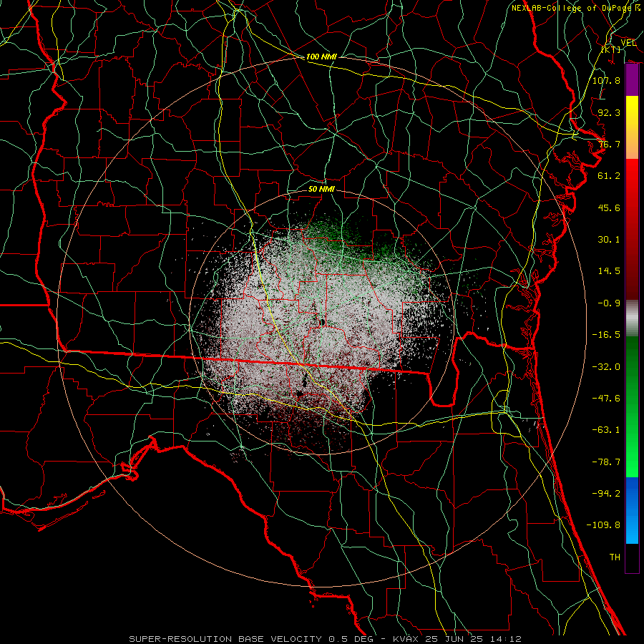
Task: Click the purple segment of the color bar
Action: [x=632, y=80]
